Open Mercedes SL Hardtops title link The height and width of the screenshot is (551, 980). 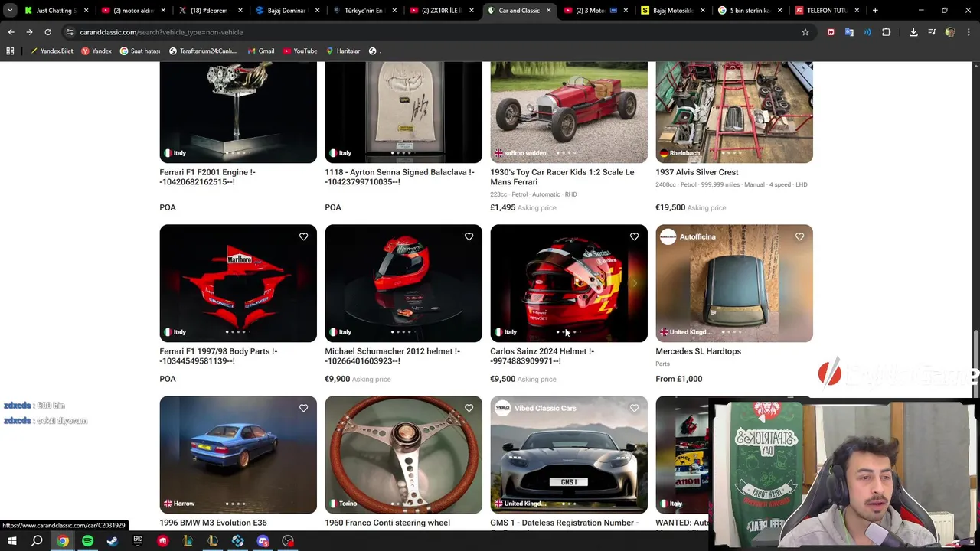(698, 351)
